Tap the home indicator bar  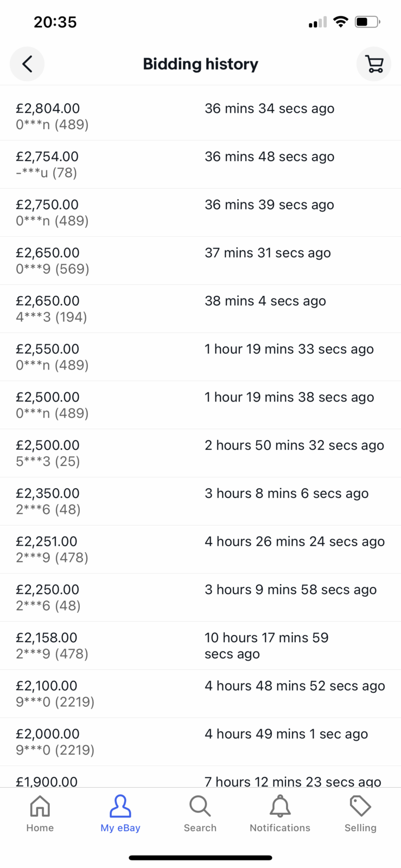(x=200, y=858)
